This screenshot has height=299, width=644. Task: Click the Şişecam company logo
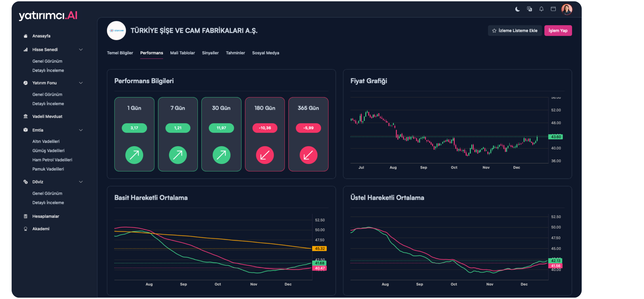click(x=116, y=30)
